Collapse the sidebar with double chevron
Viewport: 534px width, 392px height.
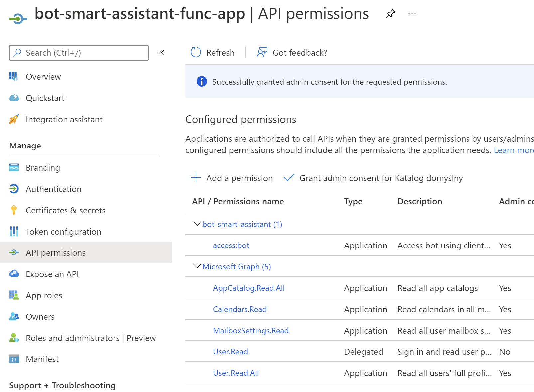[161, 53]
